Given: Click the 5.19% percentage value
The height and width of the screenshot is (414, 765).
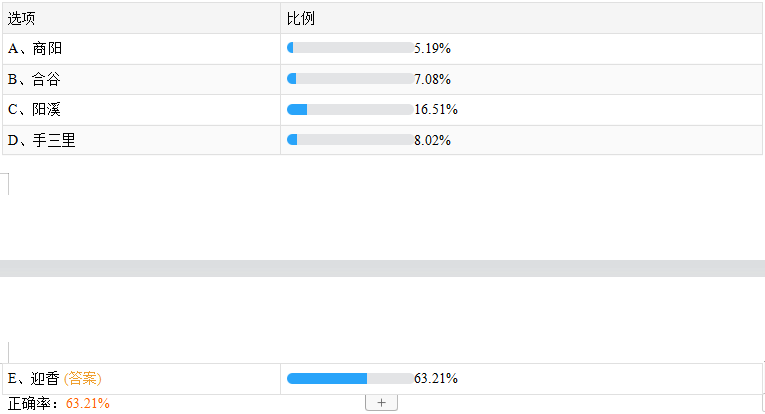Looking at the screenshot, I should (x=432, y=48).
